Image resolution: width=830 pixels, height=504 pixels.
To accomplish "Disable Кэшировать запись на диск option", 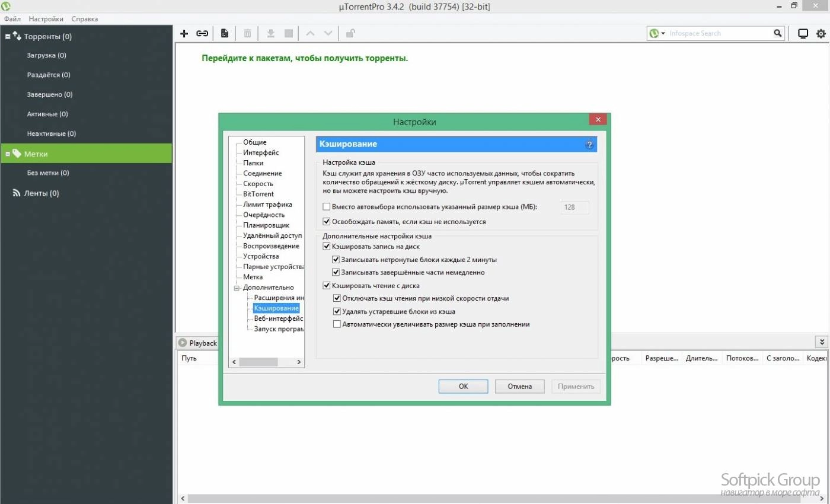I will pos(326,247).
